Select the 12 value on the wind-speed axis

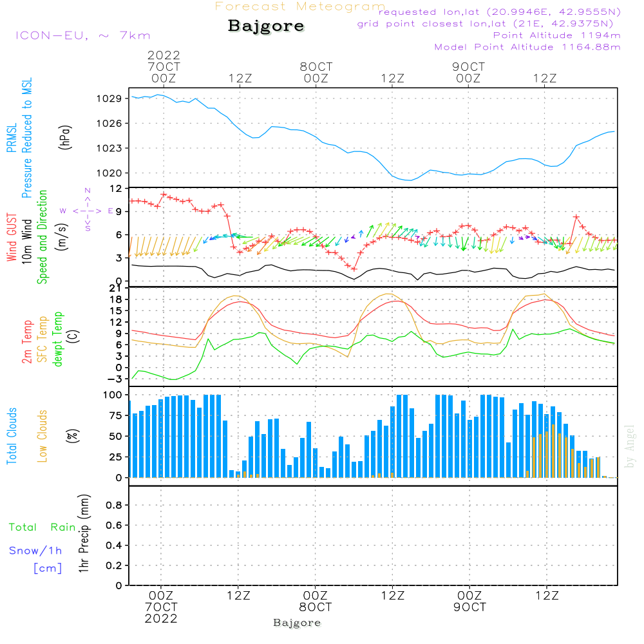[x=116, y=189]
